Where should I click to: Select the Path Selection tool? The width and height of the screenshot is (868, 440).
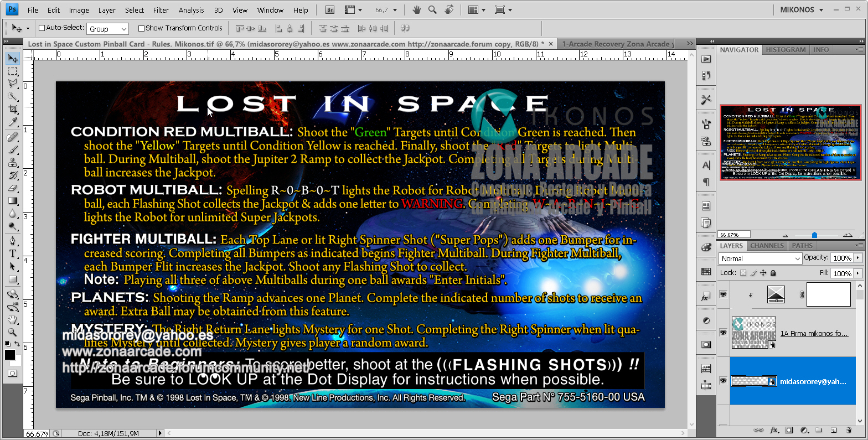click(x=12, y=266)
